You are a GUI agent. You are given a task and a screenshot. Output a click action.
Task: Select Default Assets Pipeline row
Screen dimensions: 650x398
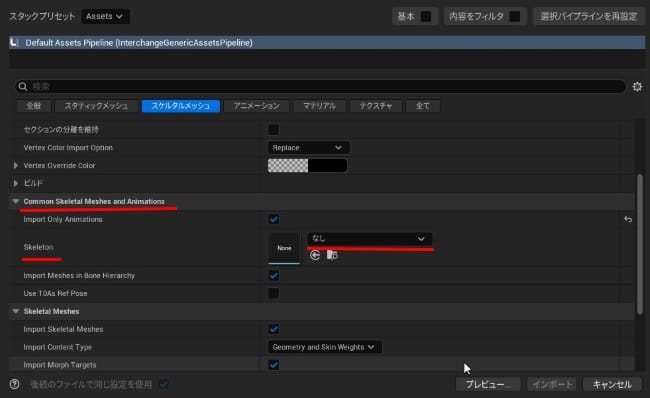(327, 42)
